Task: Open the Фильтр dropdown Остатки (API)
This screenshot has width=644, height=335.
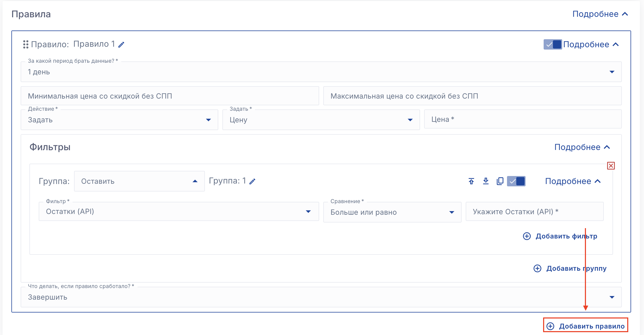Action: (x=179, y=212)
